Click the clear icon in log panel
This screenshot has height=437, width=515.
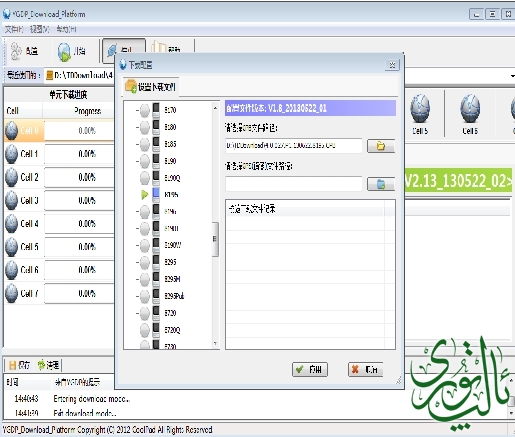[41, 365]
